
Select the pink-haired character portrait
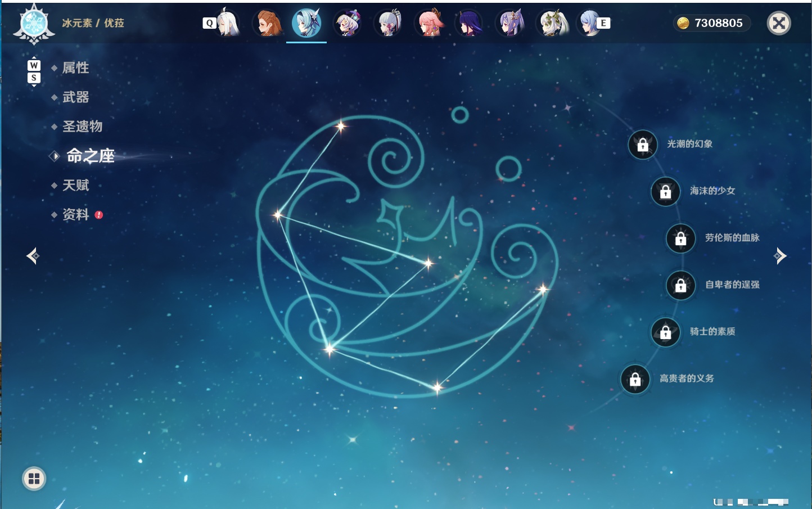coord(430,23)
